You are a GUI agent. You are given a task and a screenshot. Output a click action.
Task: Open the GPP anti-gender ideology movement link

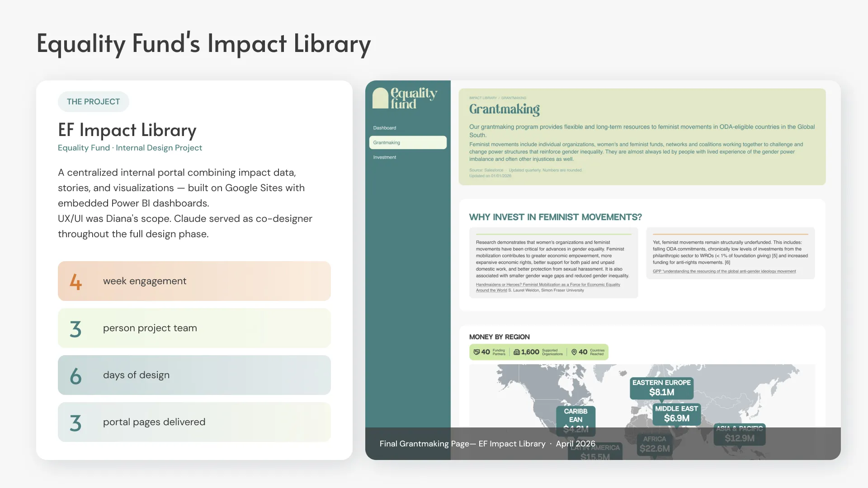click(724, 271)
